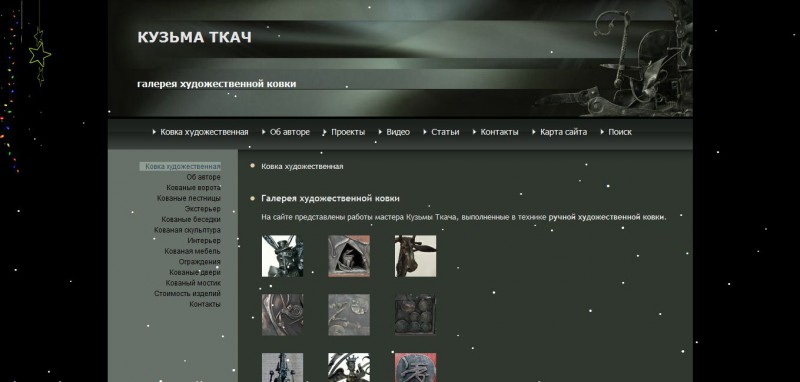Image resolution: width=800 pixels, height=382 pixels.
Task: Click arrow icon before Ковка художественная menu
Action: click(154, 132)
